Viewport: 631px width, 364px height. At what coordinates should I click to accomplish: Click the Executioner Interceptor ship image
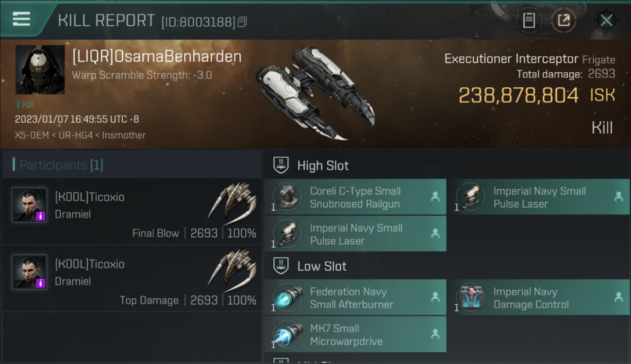pyautogui.click(x=315, y=92)
